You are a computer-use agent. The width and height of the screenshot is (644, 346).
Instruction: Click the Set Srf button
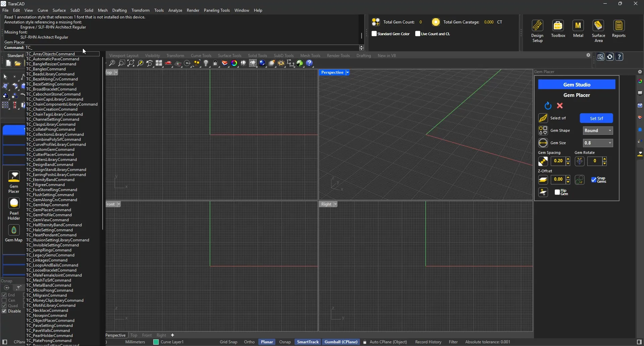click(596, 118)
